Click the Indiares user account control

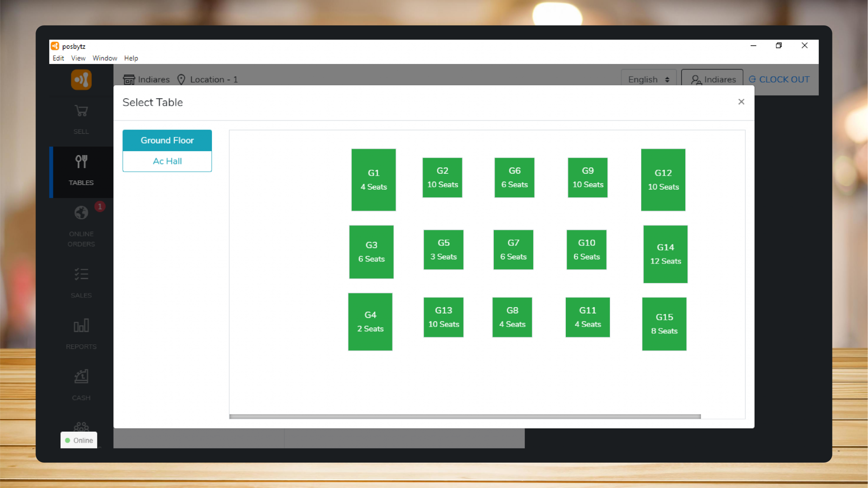tap(712, 79)
